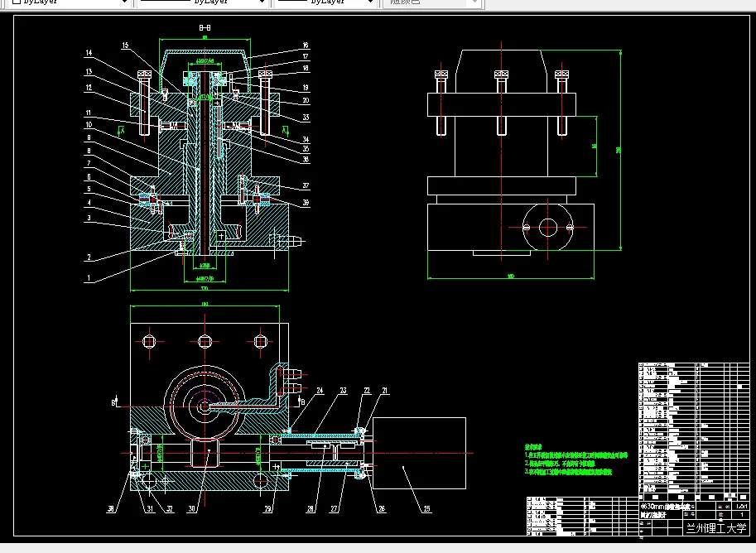Select part callout number 22
Viewport: 756px width, 553px height.
(x=367, y=391)
